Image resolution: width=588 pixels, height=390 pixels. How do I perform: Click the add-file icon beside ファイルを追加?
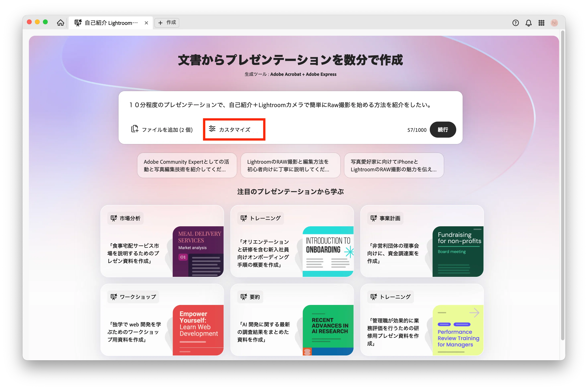tap(135, 129)
